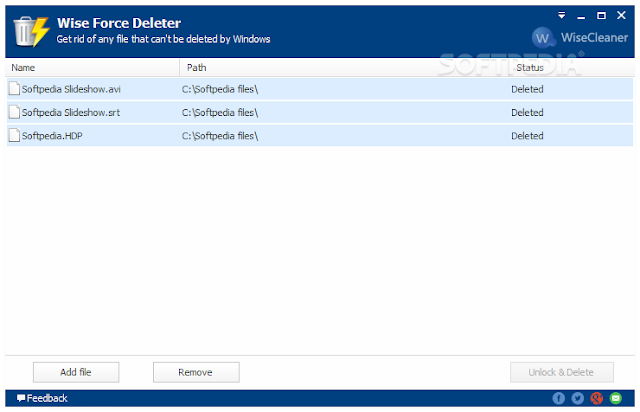This screenshot has height=412, width=640.
Task: Click file icon next to Softpedia Slideshow.avi
Action: click(x=14, y=89)
